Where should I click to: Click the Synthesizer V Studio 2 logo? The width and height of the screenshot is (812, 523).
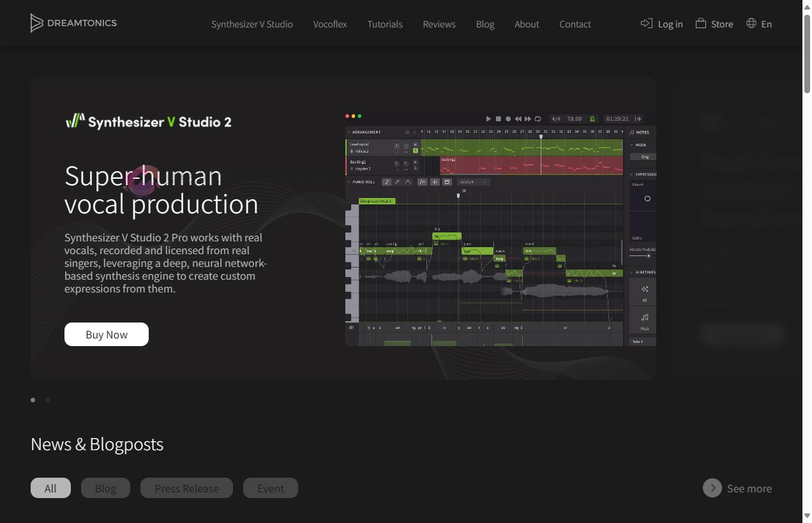point(149,121)
